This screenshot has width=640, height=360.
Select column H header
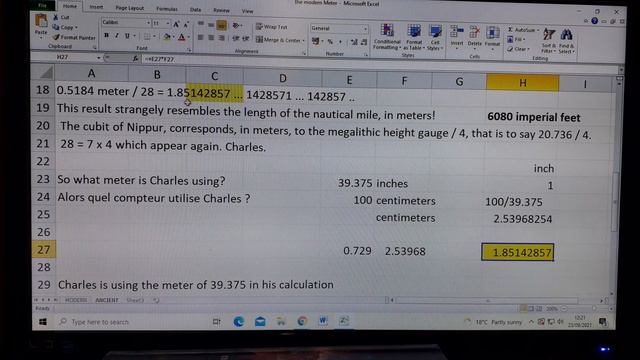pos(522,82)
